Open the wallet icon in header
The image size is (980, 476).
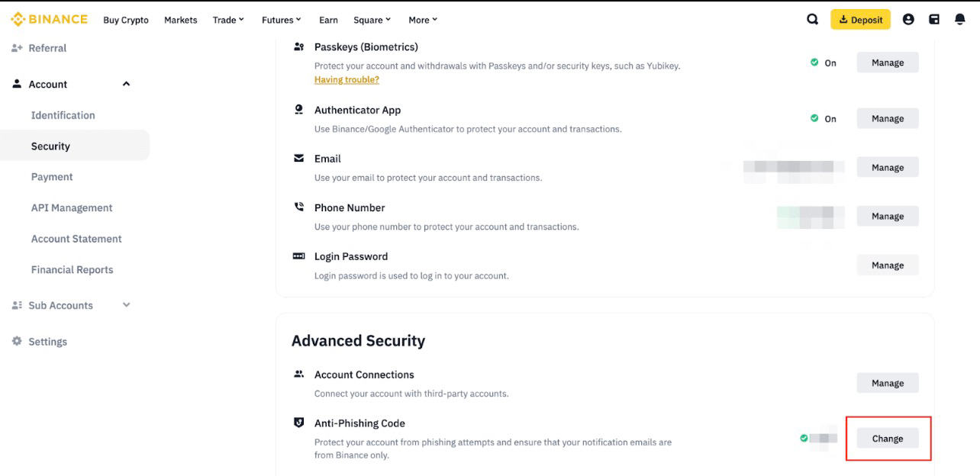(934, 20)
